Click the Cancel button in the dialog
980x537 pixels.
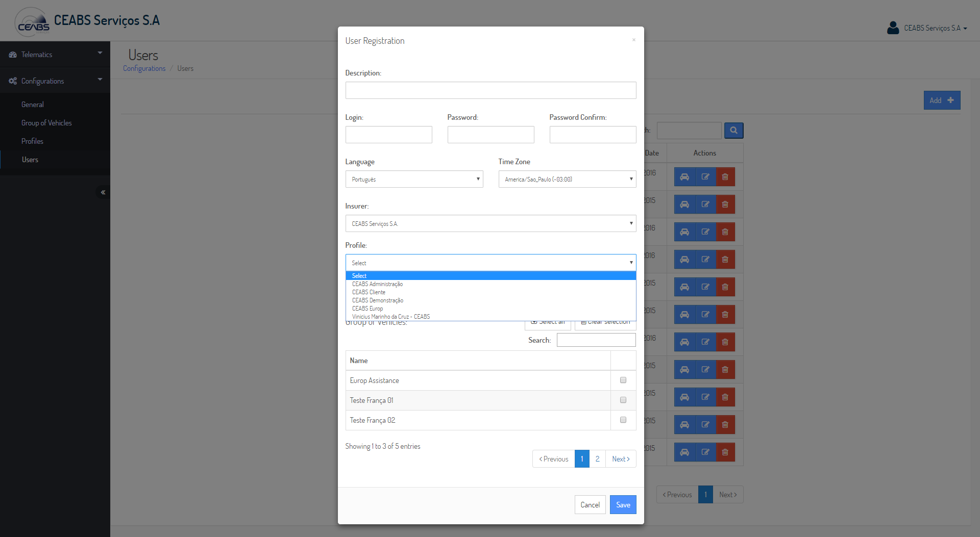point(590,505)
